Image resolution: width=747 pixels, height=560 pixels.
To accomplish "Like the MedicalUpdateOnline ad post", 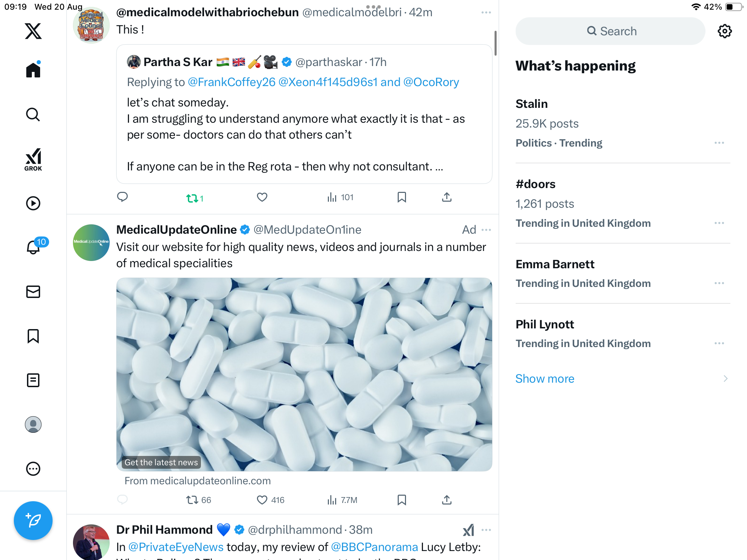I will [x=262, y=500].
